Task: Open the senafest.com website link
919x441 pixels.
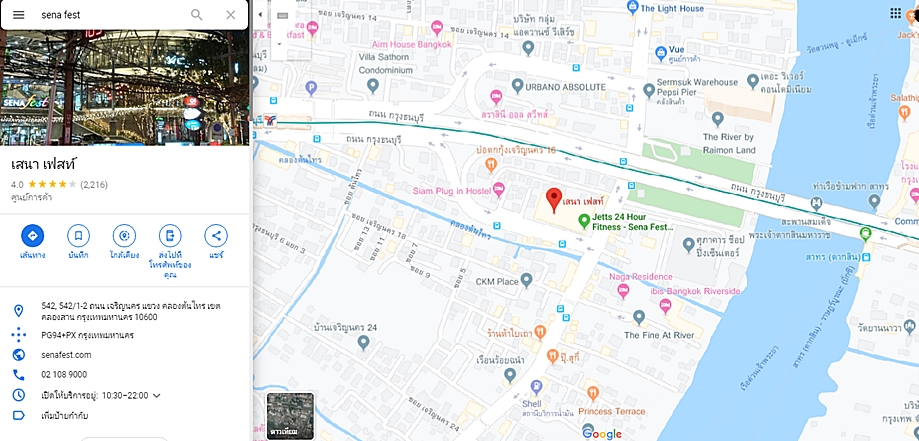Action: pyautogui.click(x=66, y=355)
